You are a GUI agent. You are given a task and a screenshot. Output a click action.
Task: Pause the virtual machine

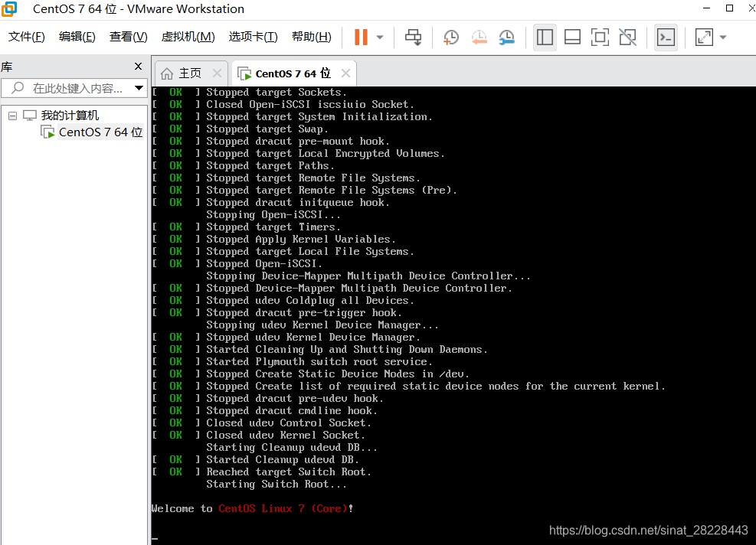point(361,37)
